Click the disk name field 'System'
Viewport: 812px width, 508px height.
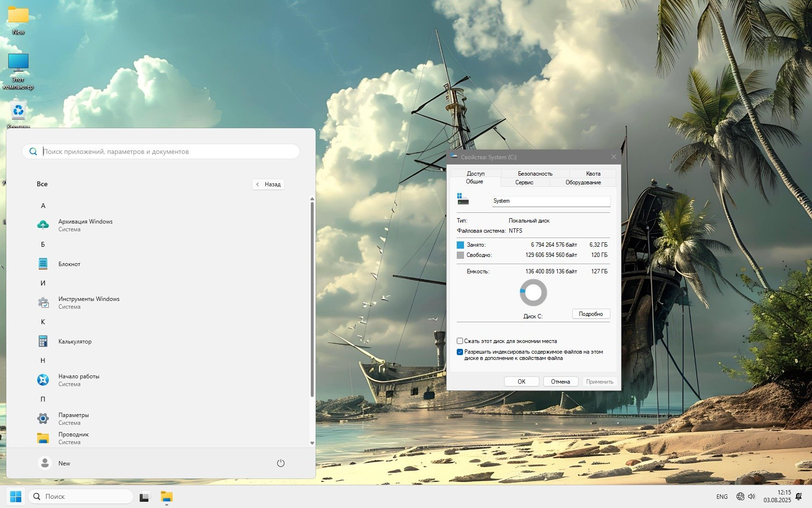(x=551, y=201)
